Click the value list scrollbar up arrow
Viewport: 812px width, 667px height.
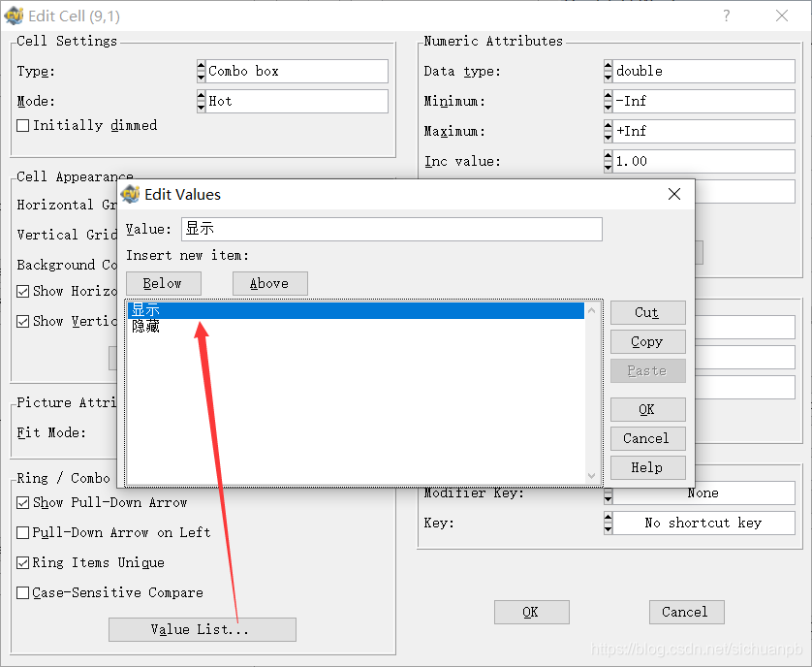coord(592,310)
